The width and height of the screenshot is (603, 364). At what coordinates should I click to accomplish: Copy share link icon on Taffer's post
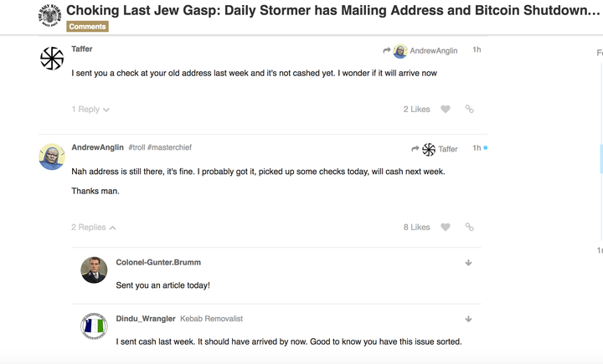pyautogui.click(x=469, y=109)
